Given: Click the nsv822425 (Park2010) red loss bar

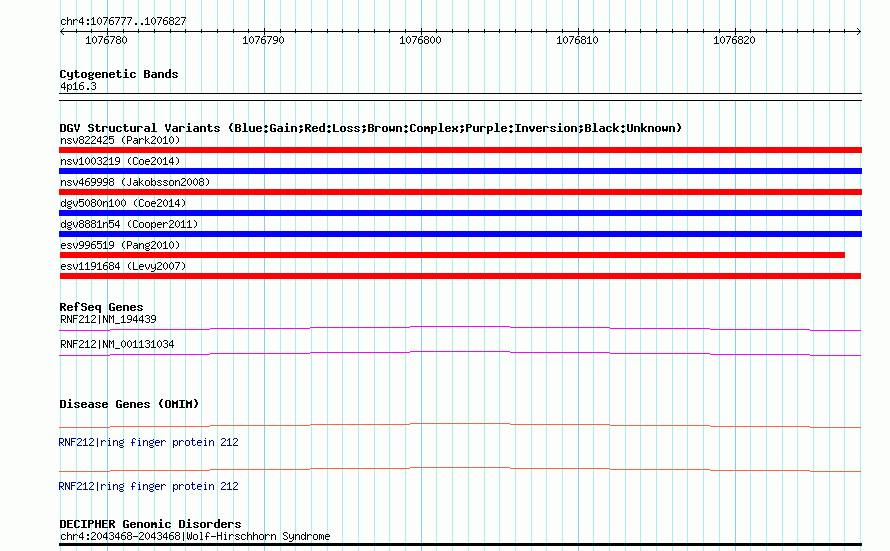Looking at the screenshot, I should (x=460, y=150).
